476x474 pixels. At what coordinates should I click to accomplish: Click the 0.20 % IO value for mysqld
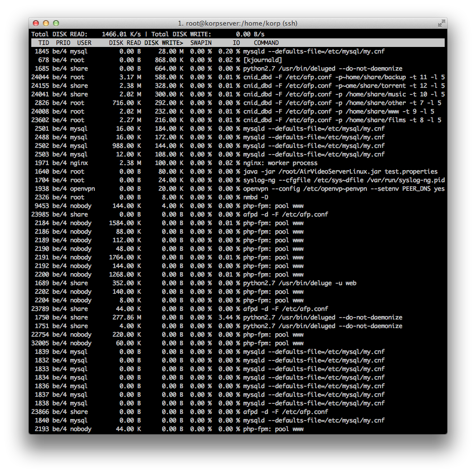pos(229,51)
